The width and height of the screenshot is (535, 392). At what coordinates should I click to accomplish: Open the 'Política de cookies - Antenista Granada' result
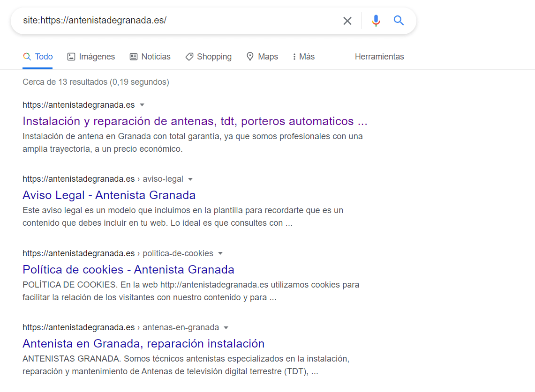coord(128,269)
